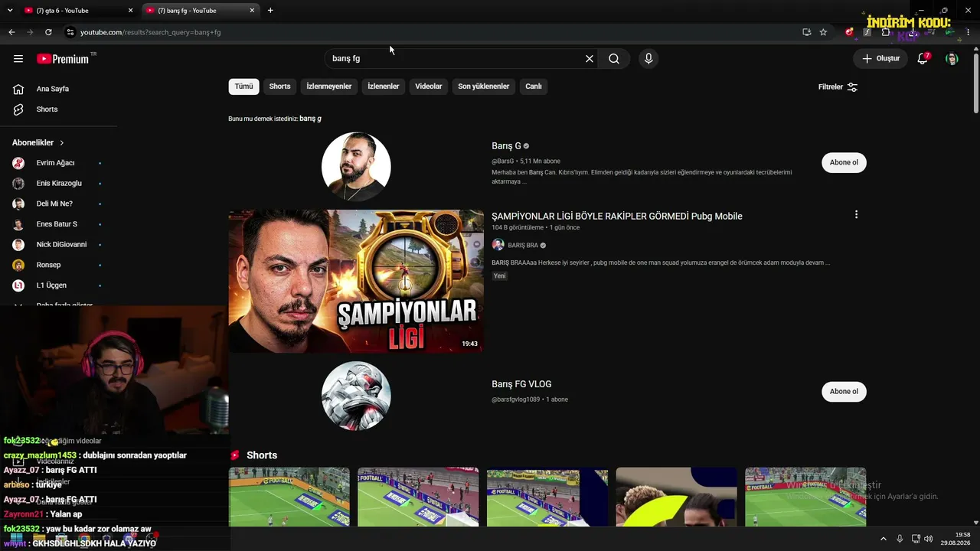View site information beside the URL

pos(70,32)
